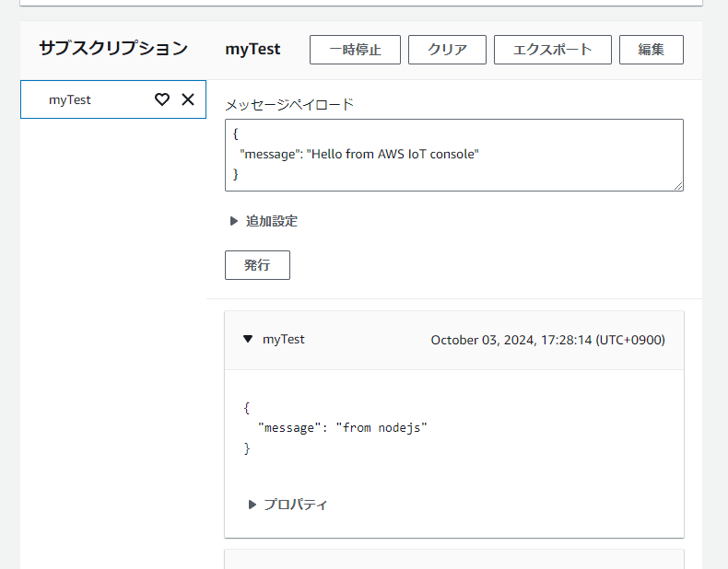Screen dimensions: 728x569
Task: Focus the message payload text area
Action: point(453,155)
